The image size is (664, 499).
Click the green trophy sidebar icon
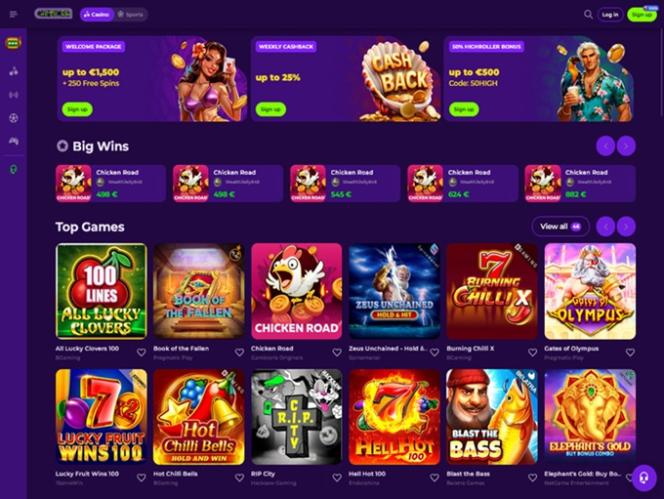tap(14, 170)
